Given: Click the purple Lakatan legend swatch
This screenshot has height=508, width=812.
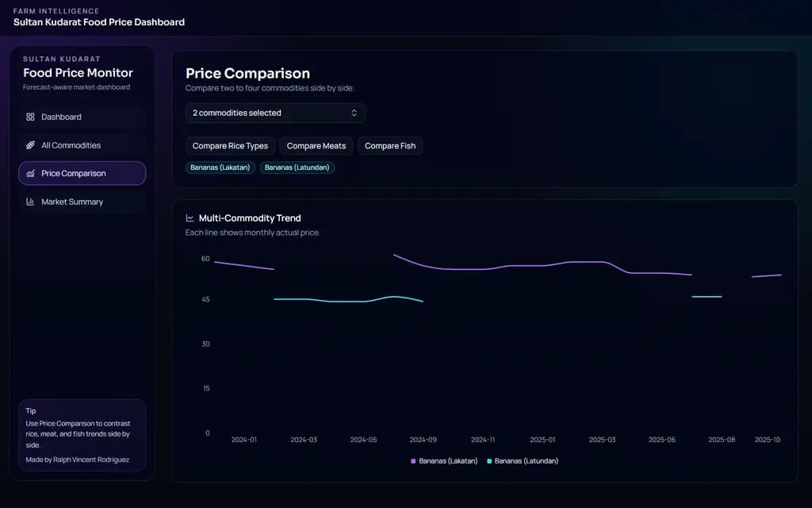Looking at the screenshot, I should pos(413,461).
